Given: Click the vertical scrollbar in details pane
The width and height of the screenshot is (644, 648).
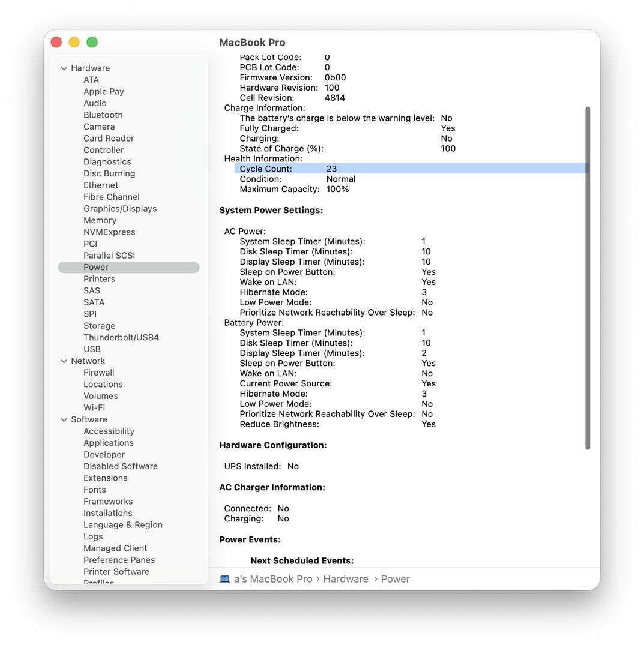Looking at the screenshot, I should point(588,277).
